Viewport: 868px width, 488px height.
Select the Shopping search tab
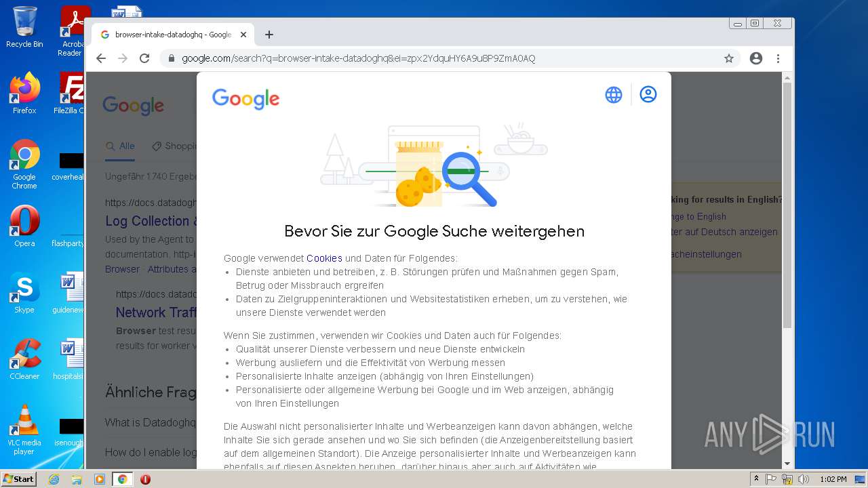pyautogui.click(x=174, y=146)
